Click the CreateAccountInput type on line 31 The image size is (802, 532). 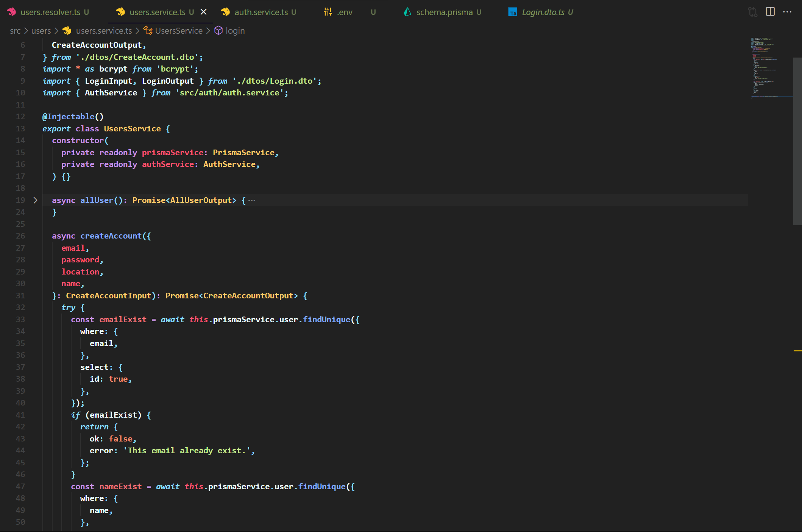(109, 296)
